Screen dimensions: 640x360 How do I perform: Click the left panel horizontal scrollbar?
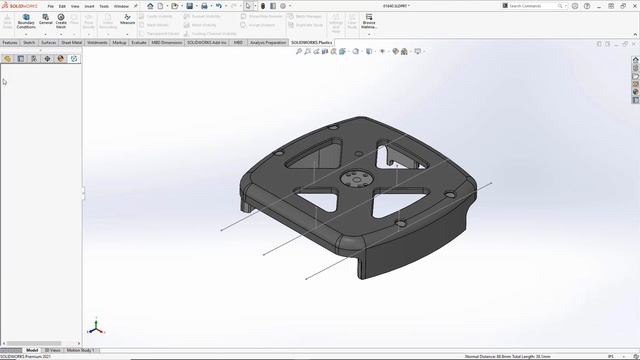tap(34, 343)
